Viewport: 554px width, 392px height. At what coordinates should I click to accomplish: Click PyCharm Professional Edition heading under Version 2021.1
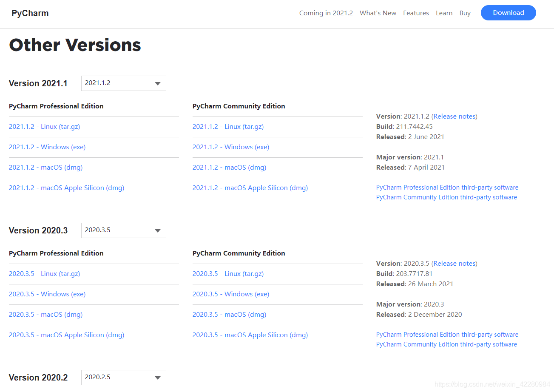point(56,106)
